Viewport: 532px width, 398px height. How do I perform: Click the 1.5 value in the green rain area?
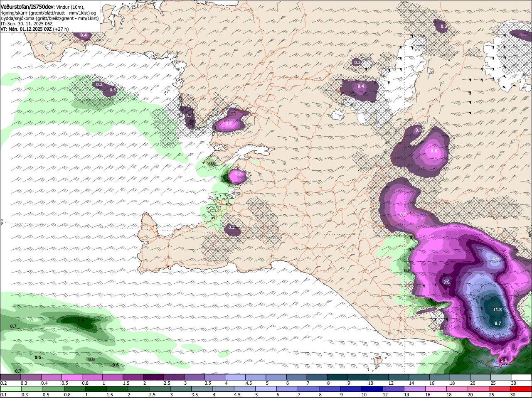click(81, 321)
